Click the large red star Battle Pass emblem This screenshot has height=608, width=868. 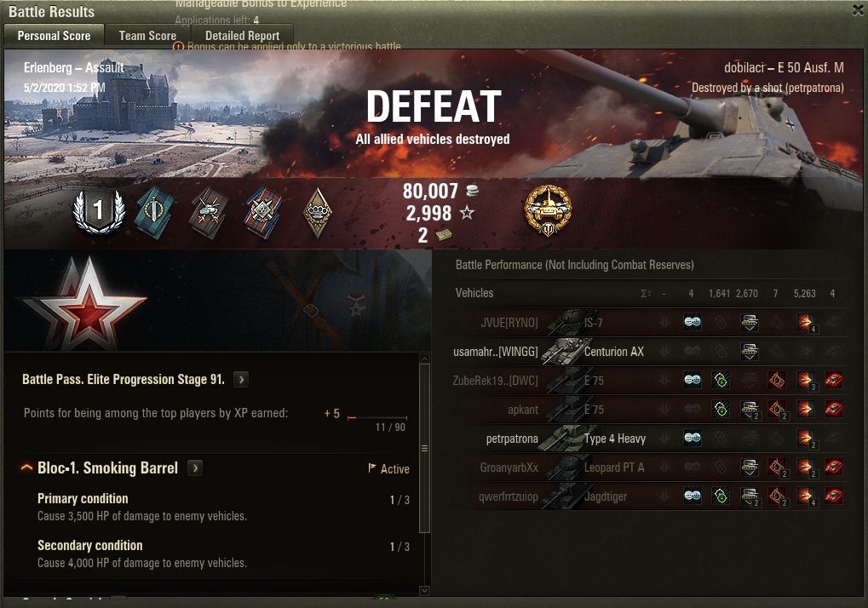[84, 303]
